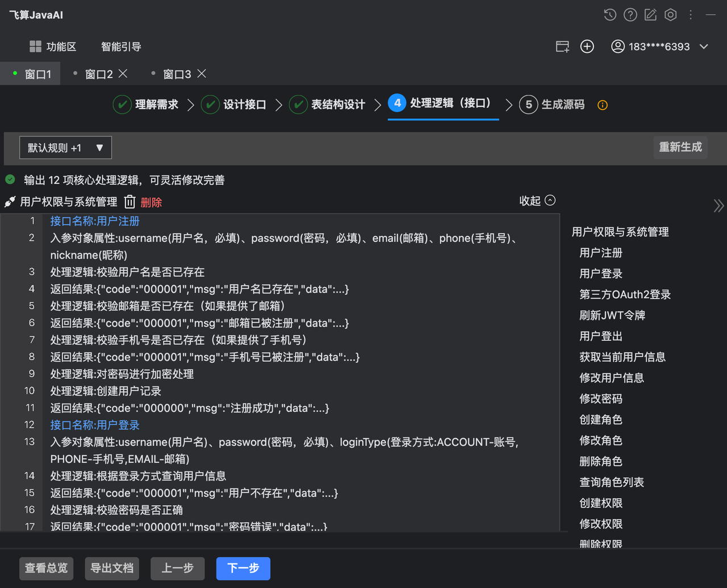727x588 pixels.
Task: Select 删除角色 in the outline
Action: tap(601, 461)
